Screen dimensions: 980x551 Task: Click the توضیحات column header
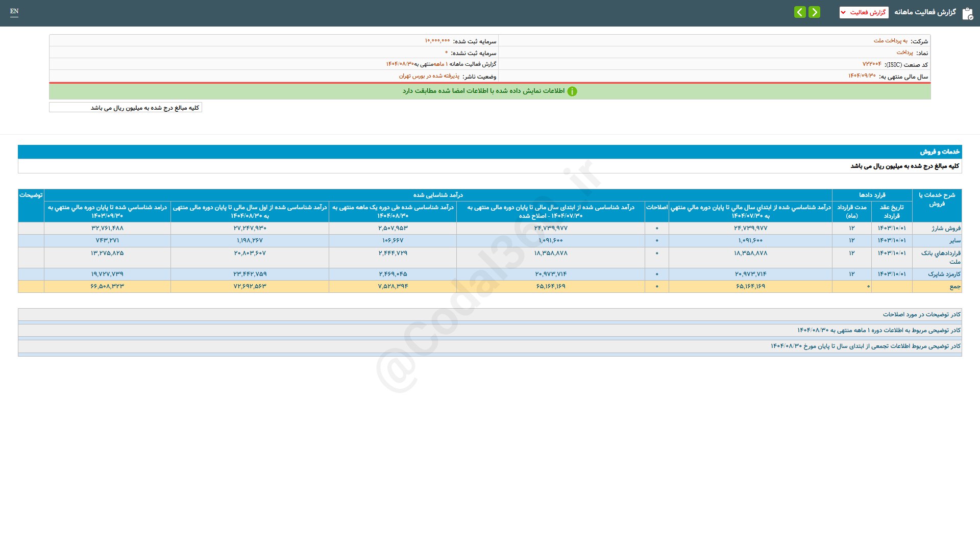(x=31, y=195)
